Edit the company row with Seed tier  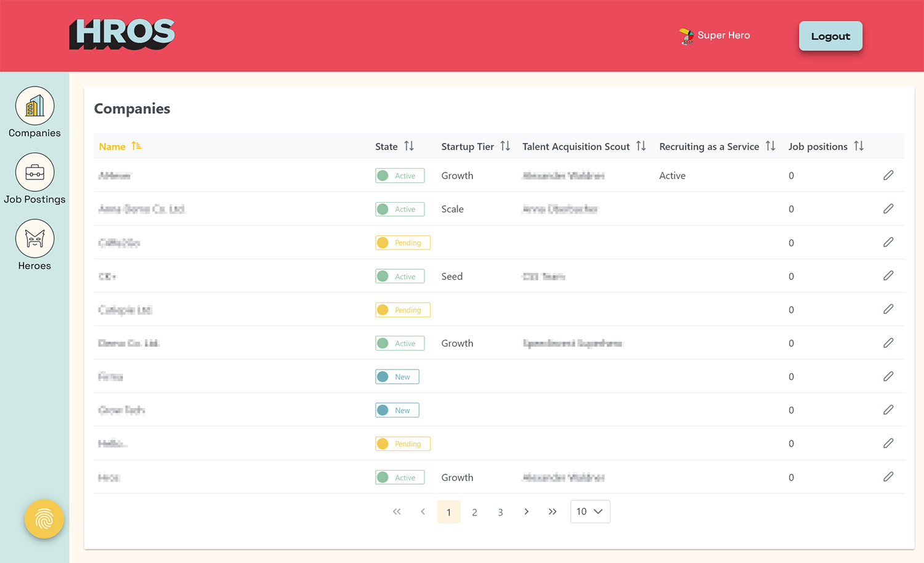tap(888, 276)
